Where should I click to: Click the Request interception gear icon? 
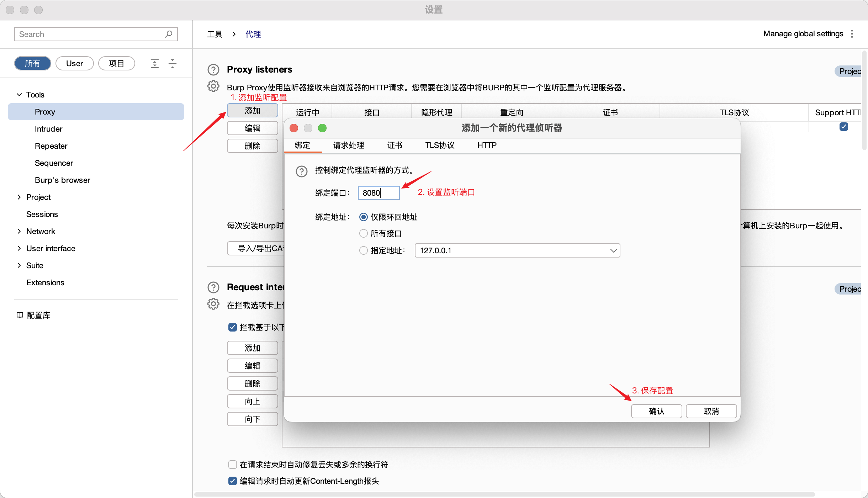213,304
